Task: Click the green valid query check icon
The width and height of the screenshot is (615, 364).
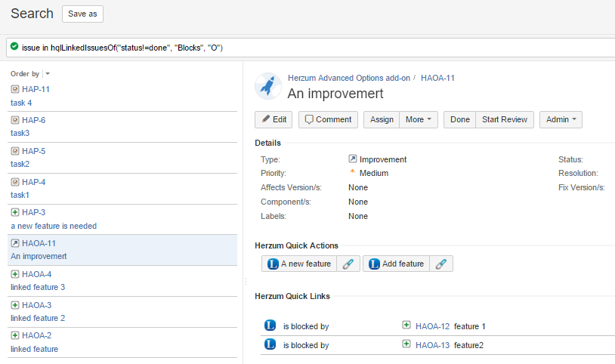Action: point(14,47)
